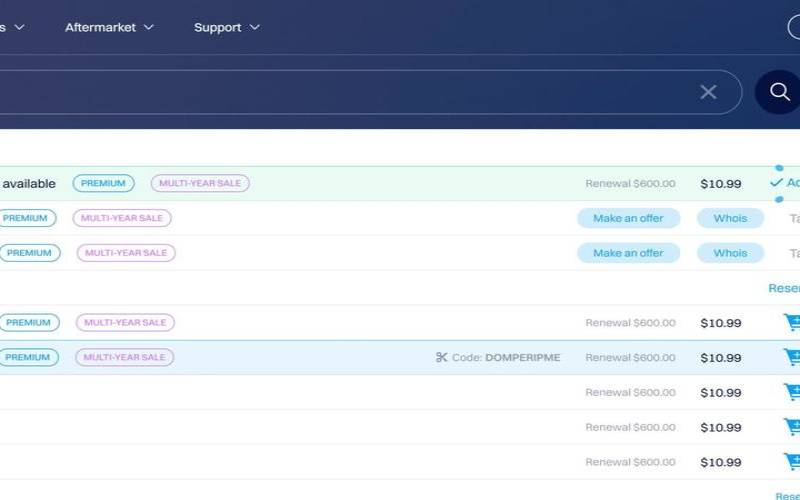Viewport: 800px width, 500px height.
Task: Click the MULTI-YEAR SALE tag in the available row
Action: (x=200, y=183)
